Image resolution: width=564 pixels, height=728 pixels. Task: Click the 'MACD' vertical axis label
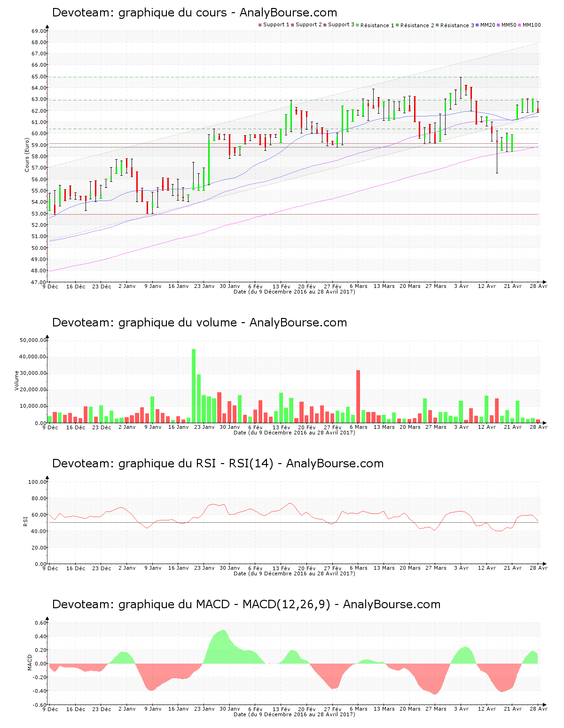(30, 662)
